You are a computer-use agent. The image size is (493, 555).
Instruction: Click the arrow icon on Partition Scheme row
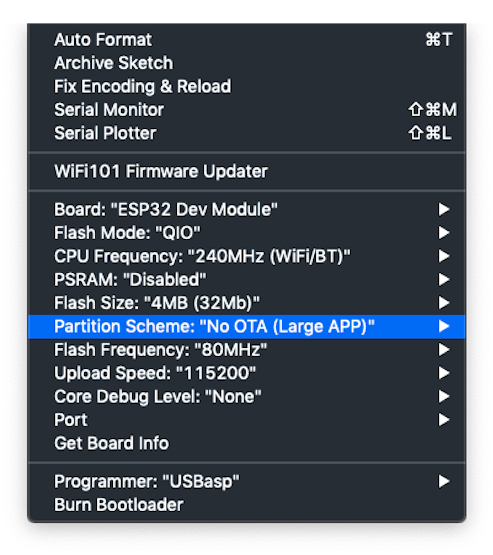(444, 326)
